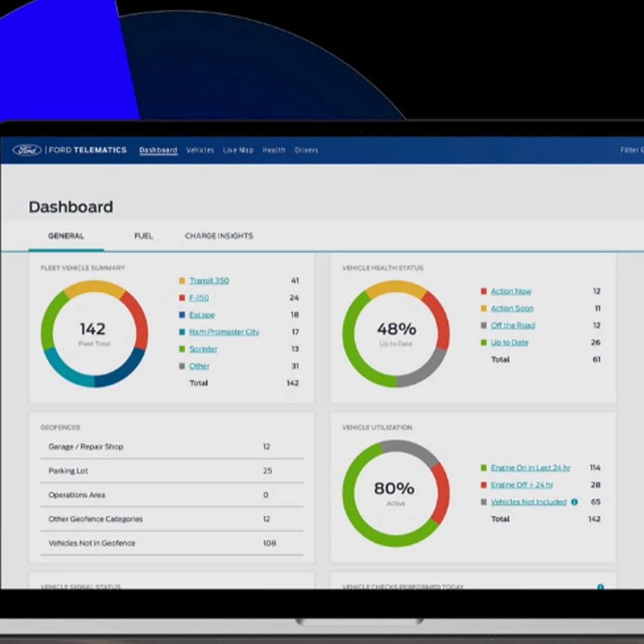The width and height of the screenshot is (644, 644).
Task: Click Vehicles Not in Geofence value 108
Action: (x=270, y=543)
